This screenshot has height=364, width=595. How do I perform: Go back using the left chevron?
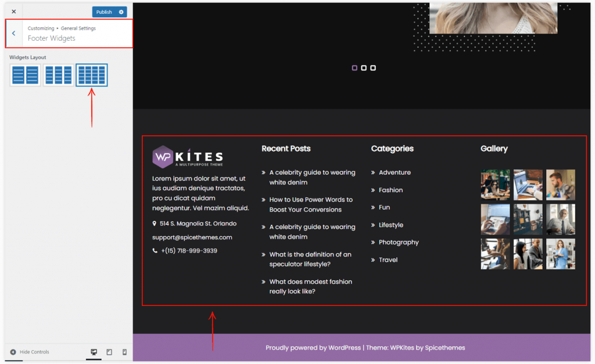tap(14, 33)
